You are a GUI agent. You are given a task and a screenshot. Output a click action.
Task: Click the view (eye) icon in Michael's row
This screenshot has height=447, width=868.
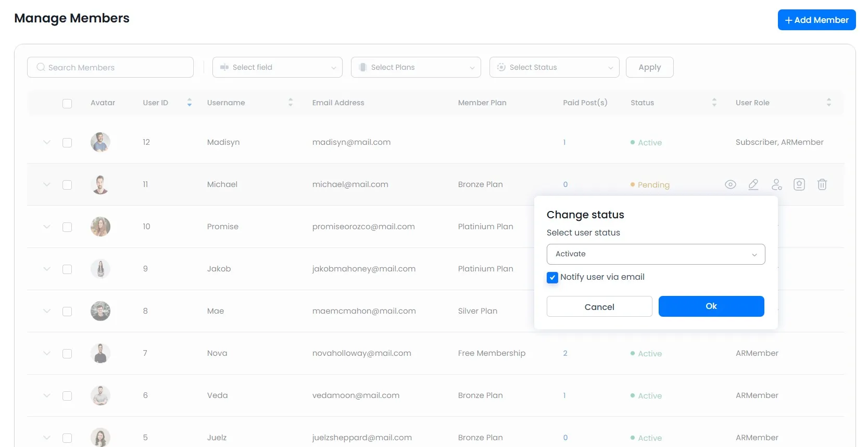pyautogui.click(x=730, y=184)
